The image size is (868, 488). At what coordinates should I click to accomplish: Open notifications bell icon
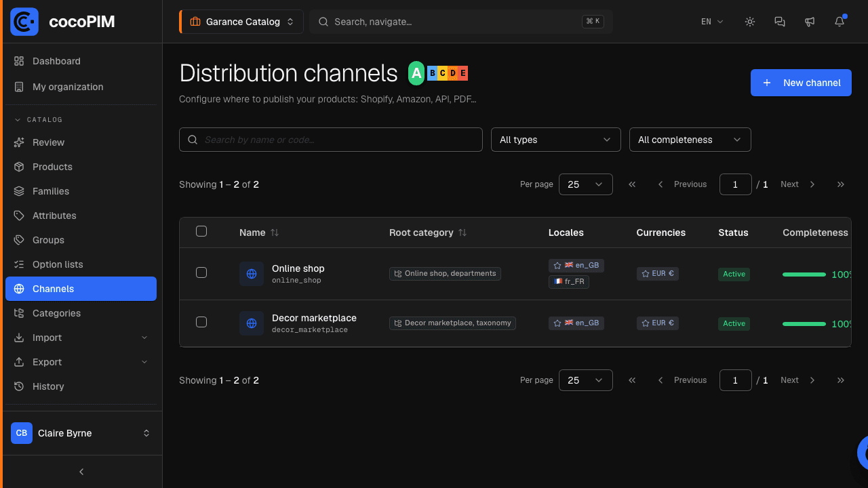(840, 22)
